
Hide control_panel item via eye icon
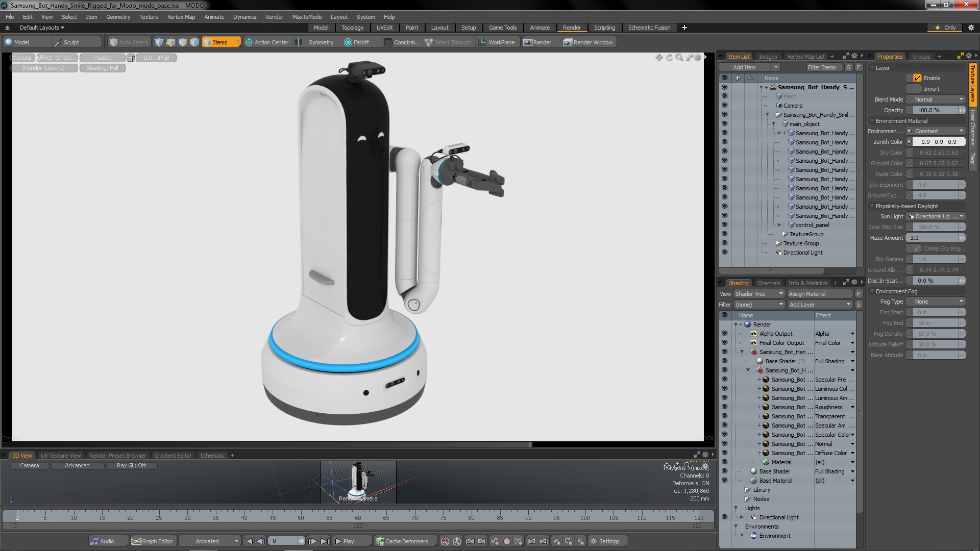(724, 225)
